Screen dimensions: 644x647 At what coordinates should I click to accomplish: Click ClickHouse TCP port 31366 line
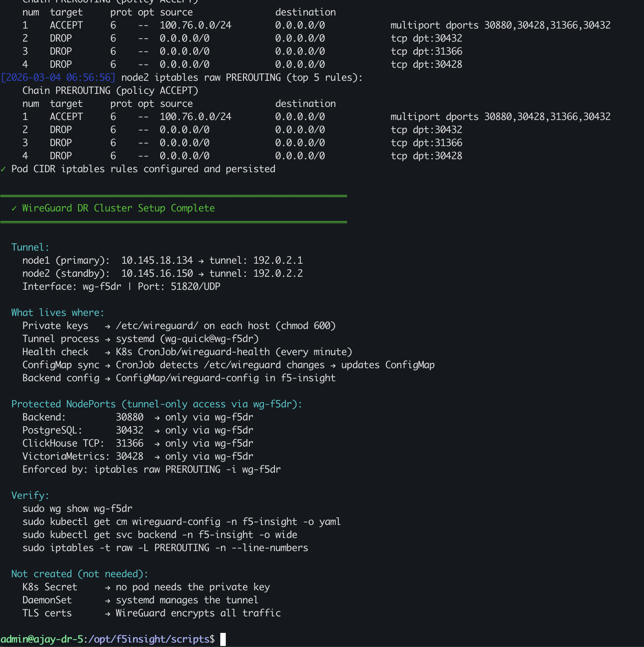point(138,443)
